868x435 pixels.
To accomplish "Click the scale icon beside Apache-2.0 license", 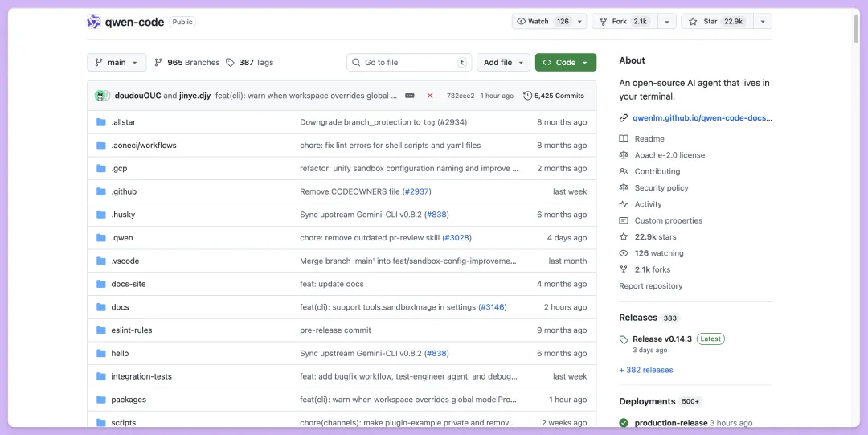I will click(624, 155).
